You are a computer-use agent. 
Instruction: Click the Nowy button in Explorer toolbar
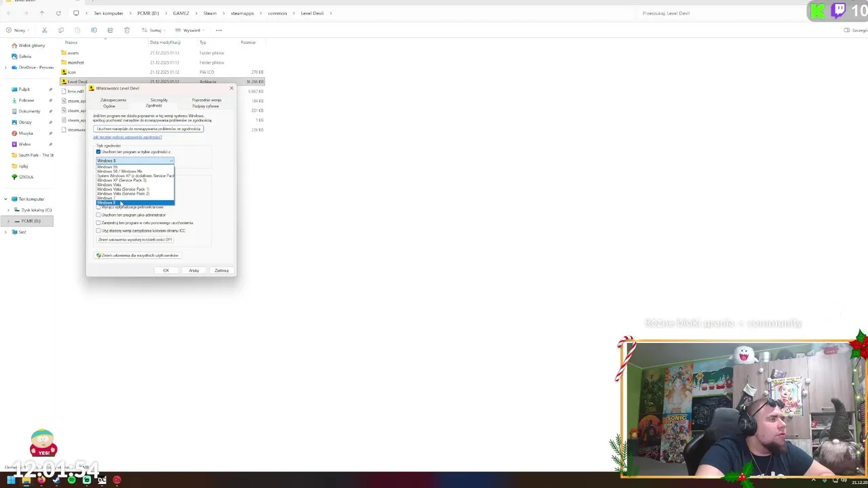18,30
